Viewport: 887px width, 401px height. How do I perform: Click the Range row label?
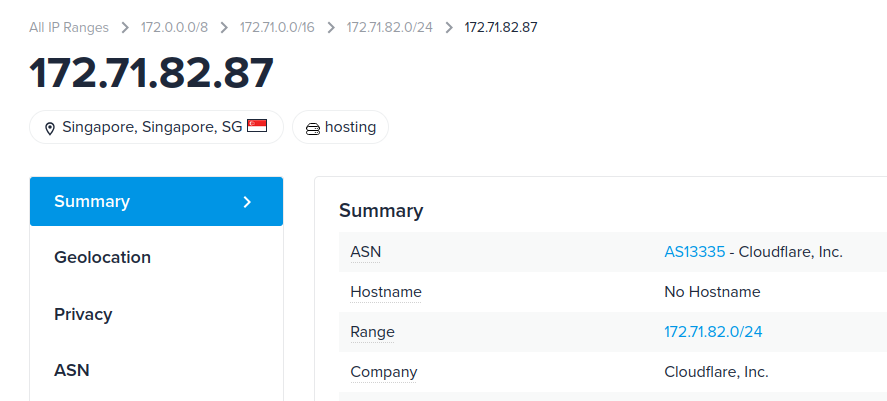pyautogui.click(x=372, y=331)
